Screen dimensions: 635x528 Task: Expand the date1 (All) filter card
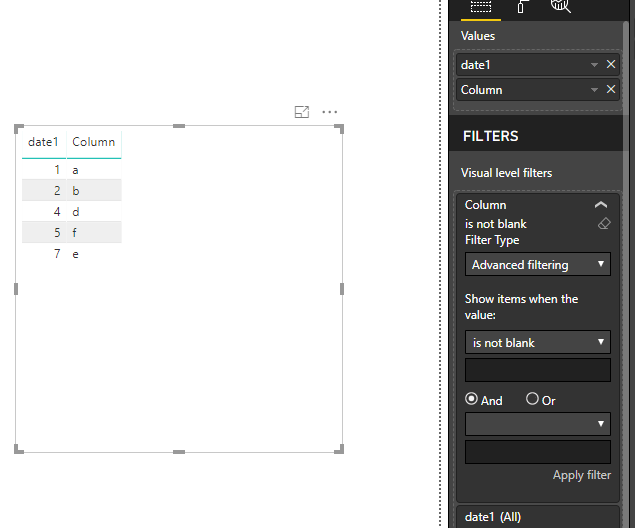coord(538,517)
